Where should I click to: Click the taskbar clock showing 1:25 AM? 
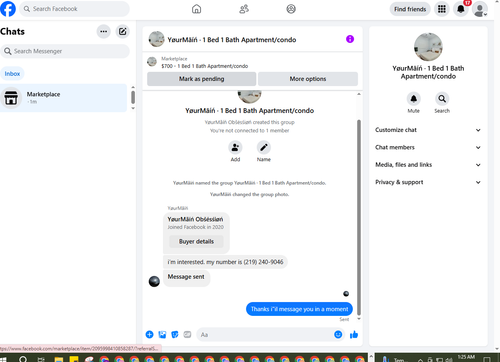466,357
